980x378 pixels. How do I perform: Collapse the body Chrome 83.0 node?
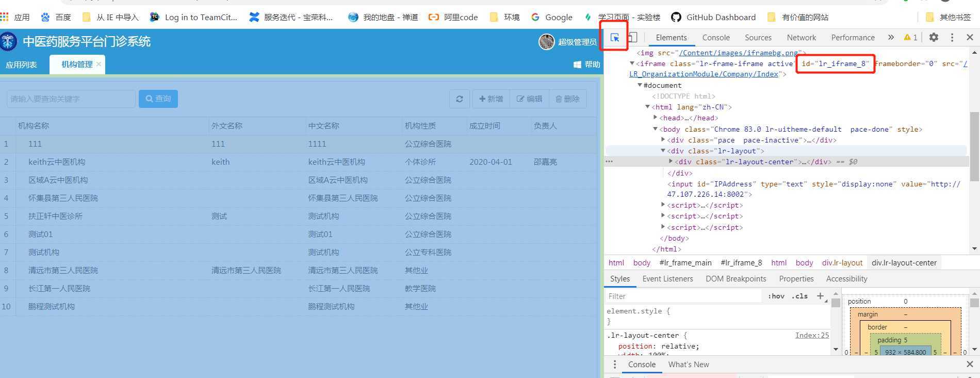point(656,129)
